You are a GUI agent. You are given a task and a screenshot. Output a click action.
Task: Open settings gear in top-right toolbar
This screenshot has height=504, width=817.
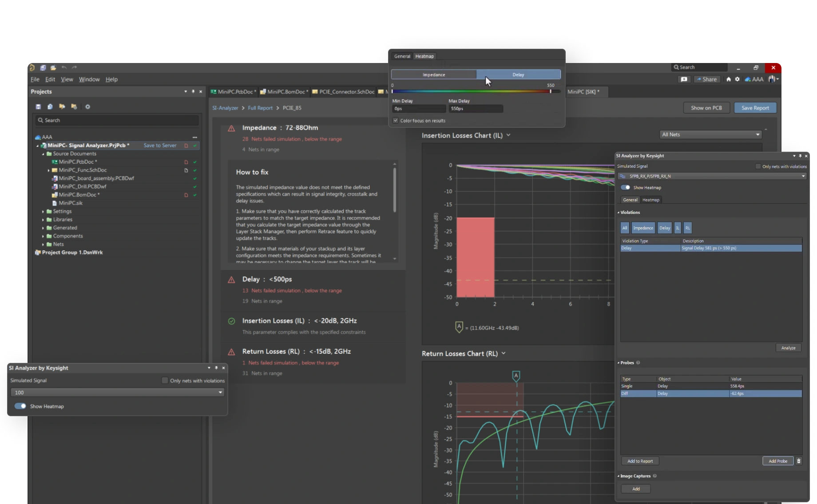coord(738,79)
